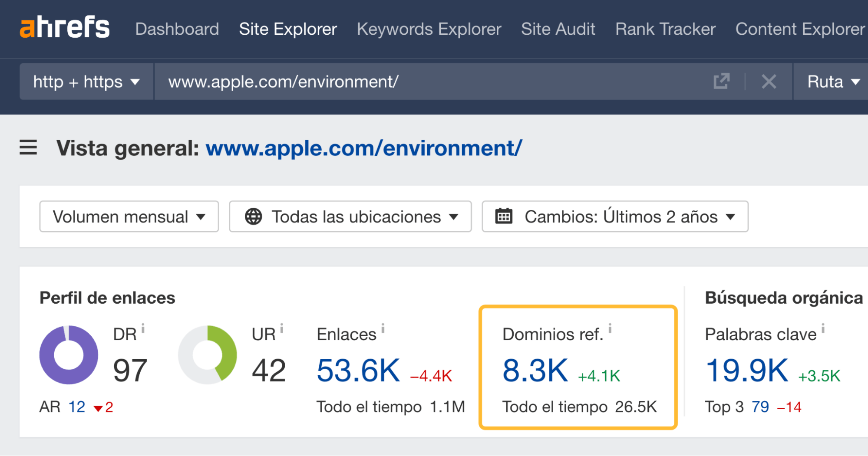Viewport: 868px width, 456px height.
Task: Click inside the URL input field
Action: click(x=391, y=82)
